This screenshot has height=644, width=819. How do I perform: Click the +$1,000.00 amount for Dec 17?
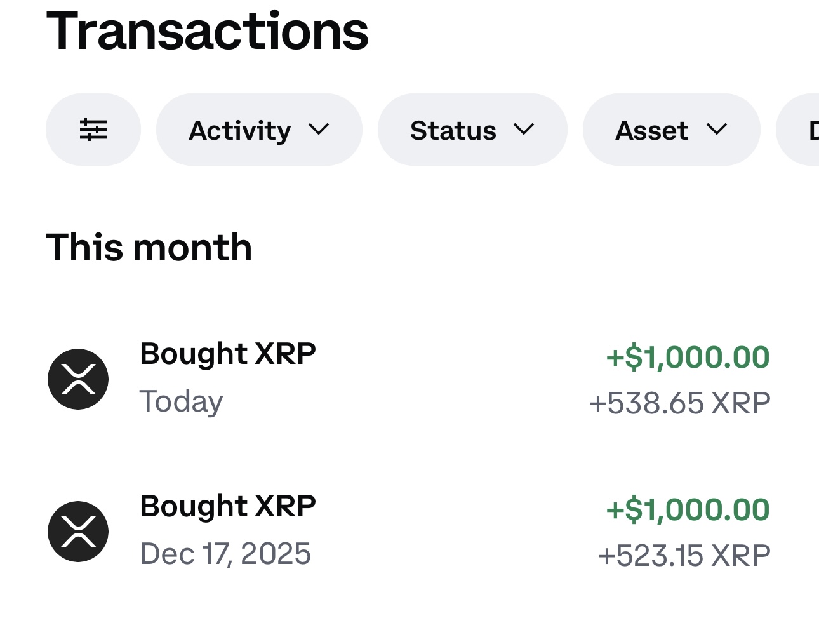click(688, 509)
